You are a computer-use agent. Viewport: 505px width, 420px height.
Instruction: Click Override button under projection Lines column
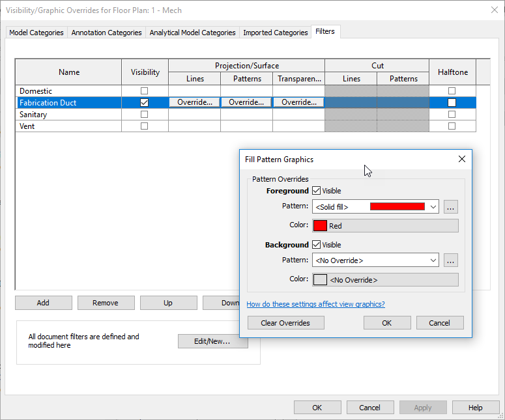194,103
